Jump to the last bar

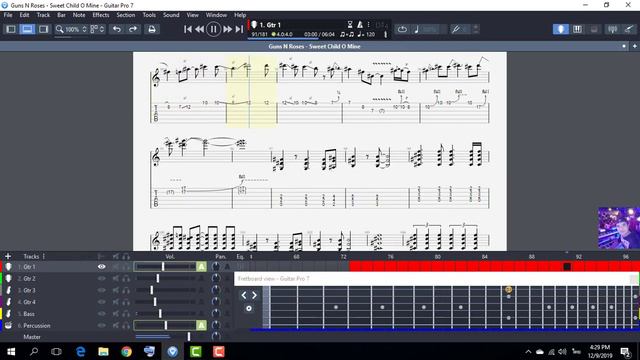(239, 29)
